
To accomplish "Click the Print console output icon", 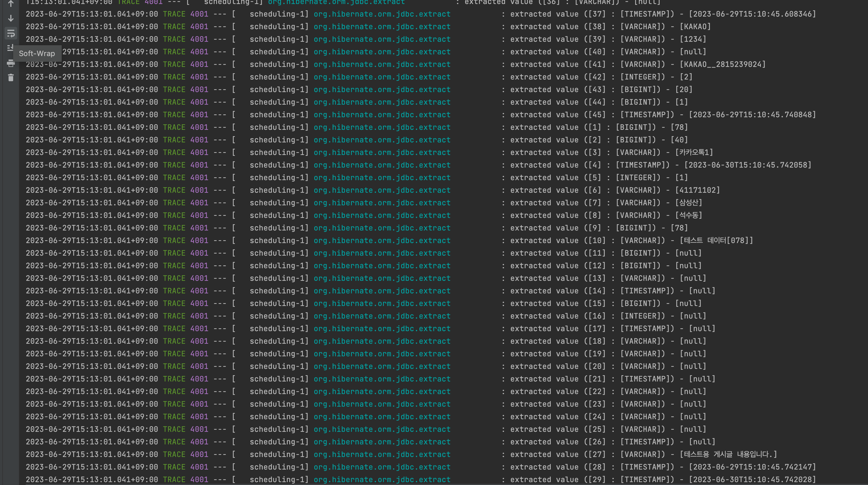I will point(11,63).
